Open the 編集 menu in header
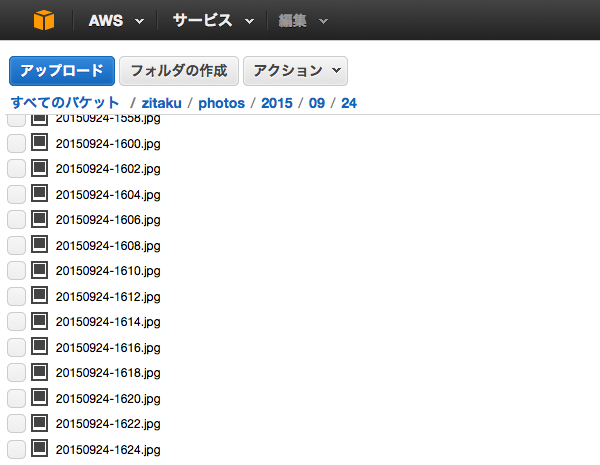 [303, 21]
